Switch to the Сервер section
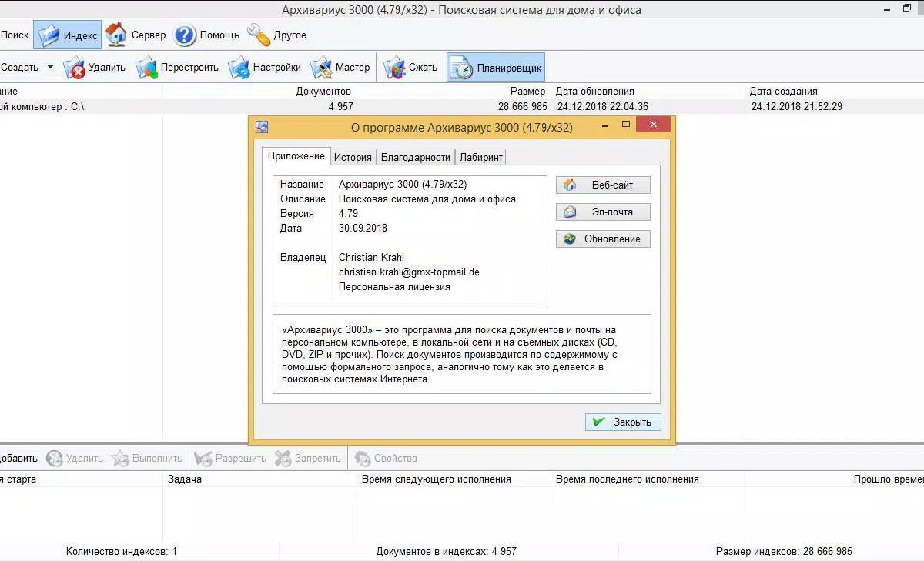This screenshot has height=561, width=924. (x=136, y=35)
